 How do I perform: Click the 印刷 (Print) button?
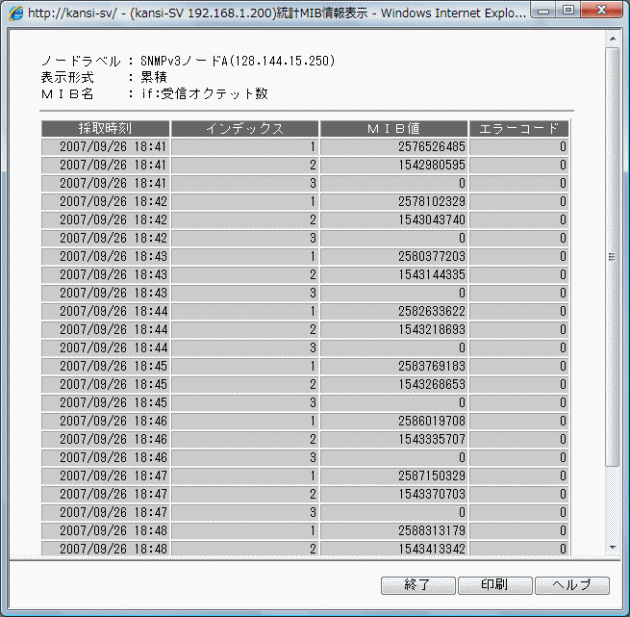(495, 585)
